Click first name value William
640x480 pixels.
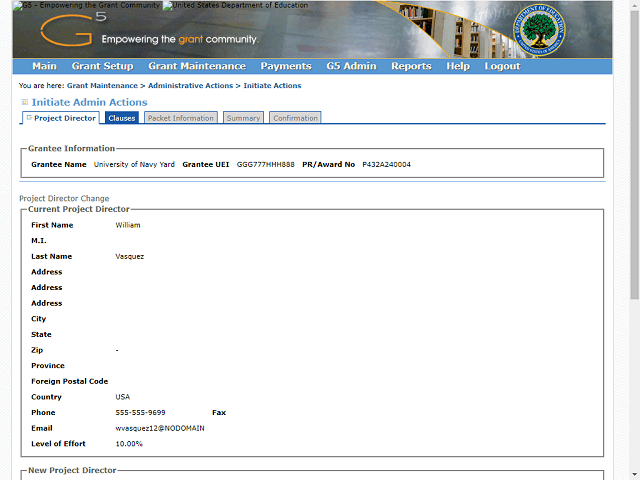click(128, 225)
